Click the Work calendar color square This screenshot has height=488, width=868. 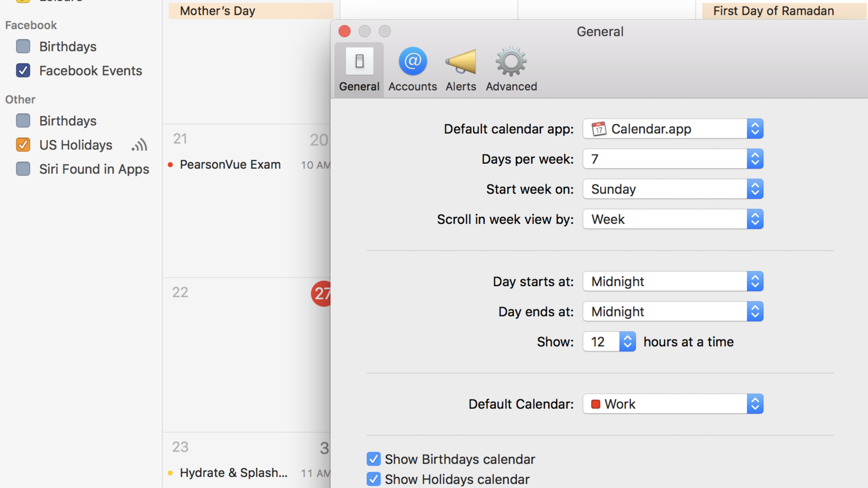tap(596, 403)
